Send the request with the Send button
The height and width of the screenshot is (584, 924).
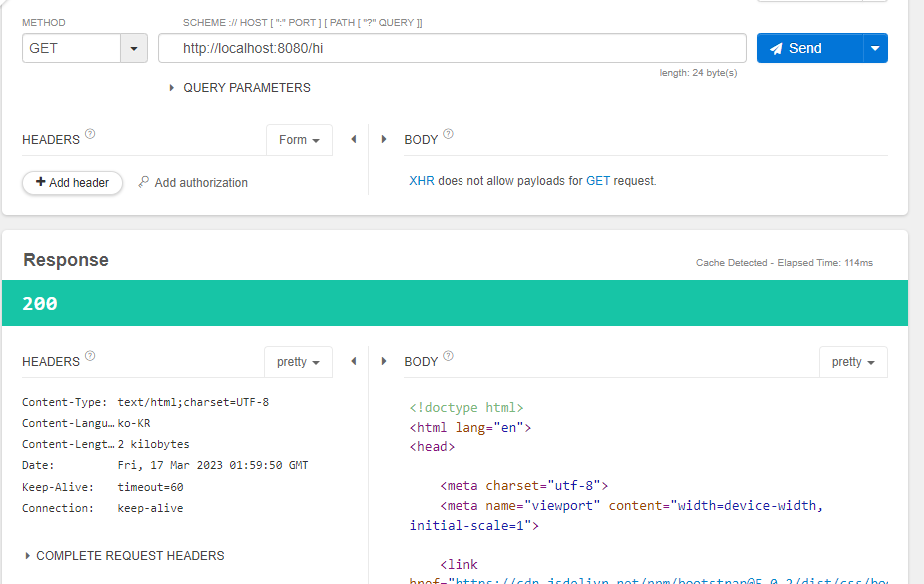click(810, 48)
